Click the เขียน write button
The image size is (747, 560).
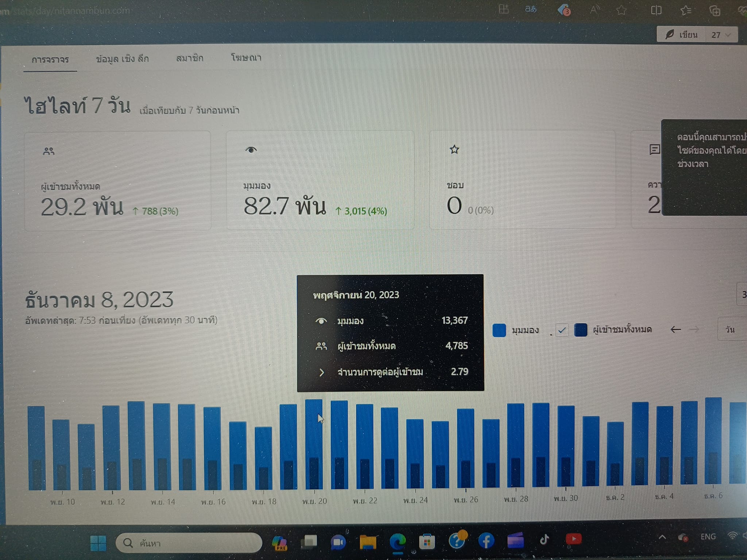[x=681, y=35]
